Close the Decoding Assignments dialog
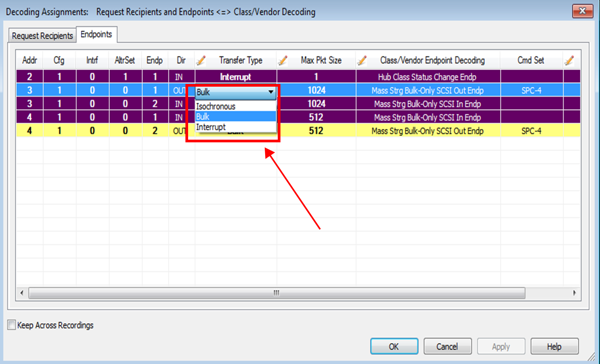This screenshot has height=364, width=600. pyautogui.click(x=583, y=11)
